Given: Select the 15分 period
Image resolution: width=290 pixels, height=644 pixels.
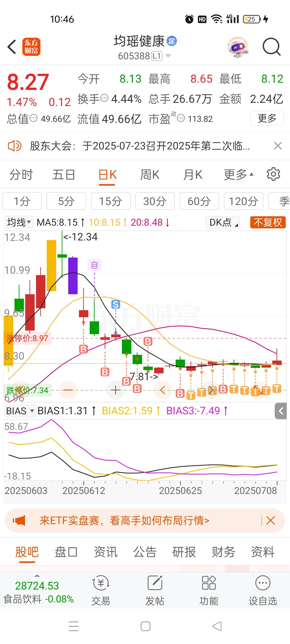Looking at the screenshot, I should click(x=111, y=201).
